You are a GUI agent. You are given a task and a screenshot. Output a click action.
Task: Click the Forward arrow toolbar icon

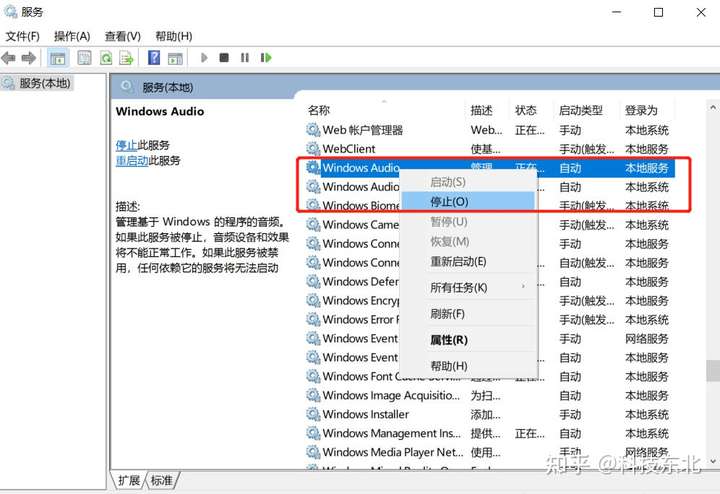tap(28, 58)
